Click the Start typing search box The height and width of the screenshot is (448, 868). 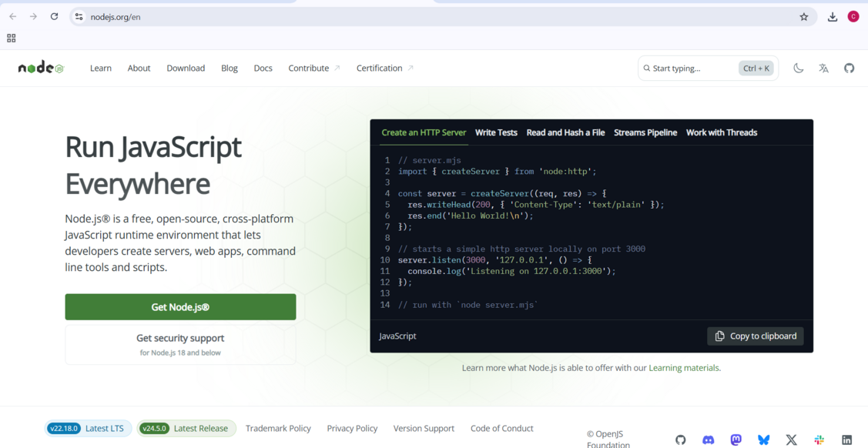click(x=692, y=68)
